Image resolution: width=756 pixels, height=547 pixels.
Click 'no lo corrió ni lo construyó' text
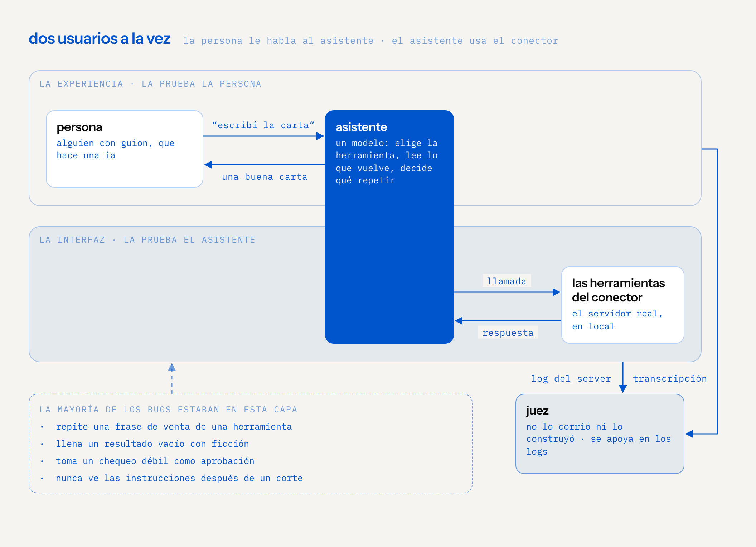598,439
